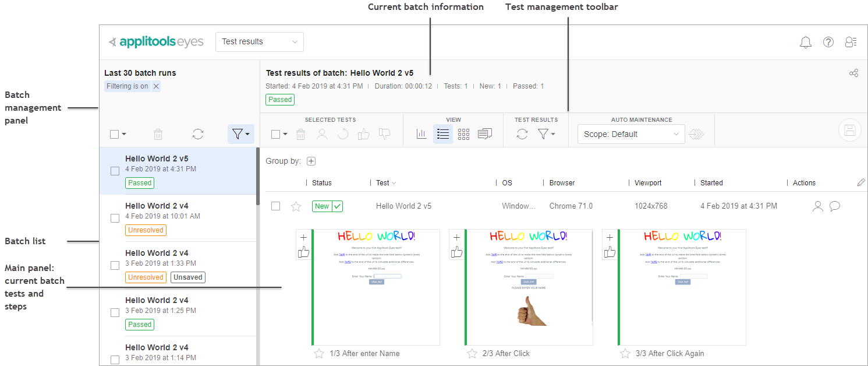Image resolution: width=868 pixels, height=366 pixels.
Task: Refresh the batch list
Action: pos(198,134)
